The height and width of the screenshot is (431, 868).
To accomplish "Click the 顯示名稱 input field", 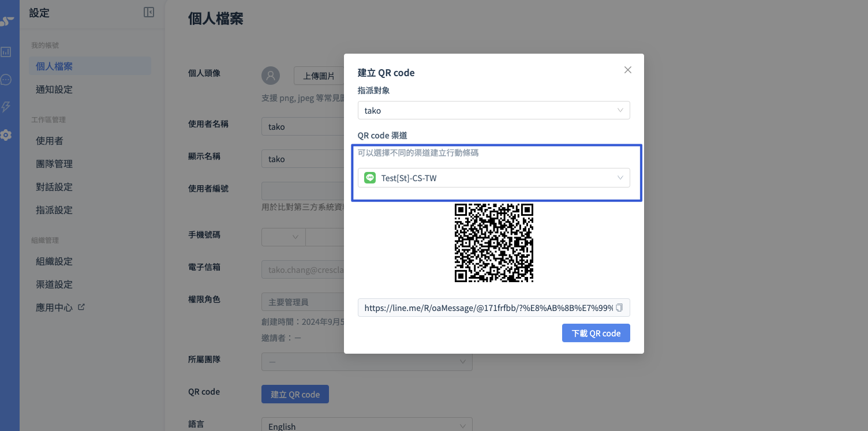I will point(303,159).
